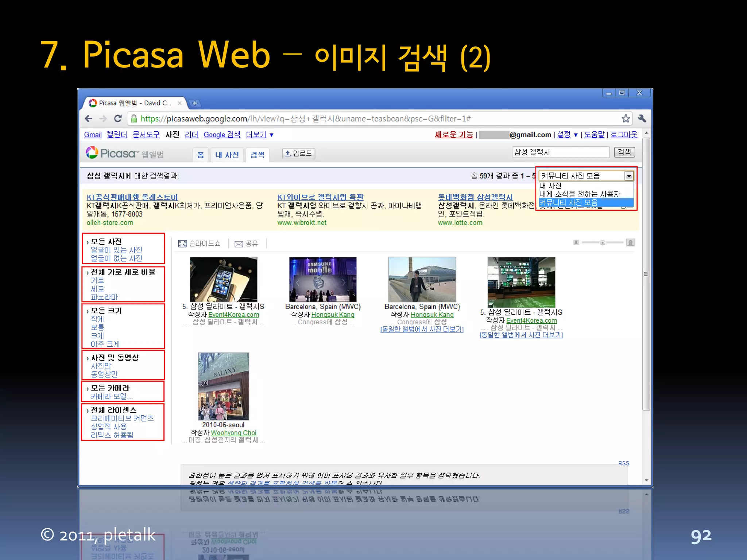
Task: Open a new browser tab
Action: [x=195, y=103]
